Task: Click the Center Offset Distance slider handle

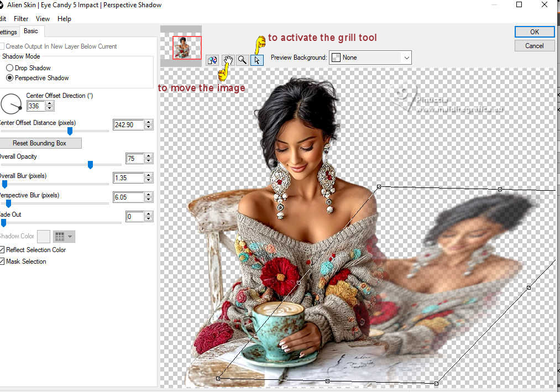Action: (70, 131)
